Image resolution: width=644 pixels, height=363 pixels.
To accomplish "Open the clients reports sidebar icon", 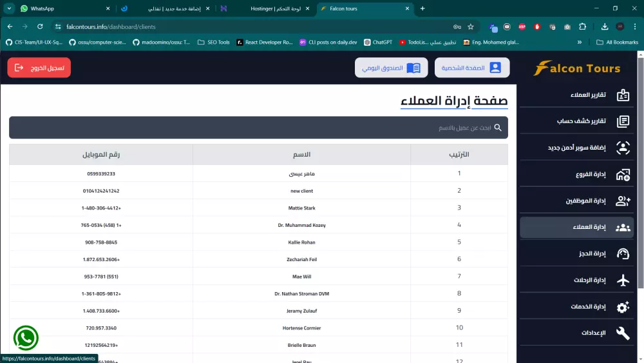I will point(623,95).
